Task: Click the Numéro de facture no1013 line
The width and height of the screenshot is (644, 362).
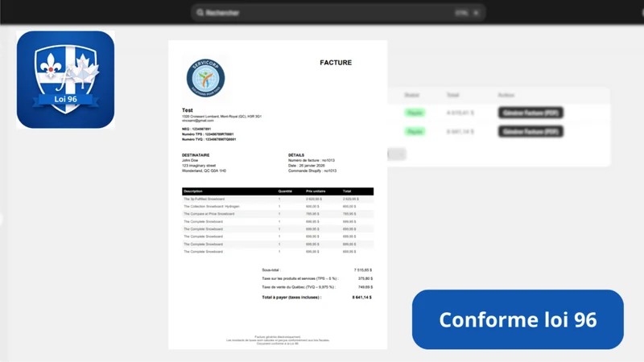Action: coord(312,160)
